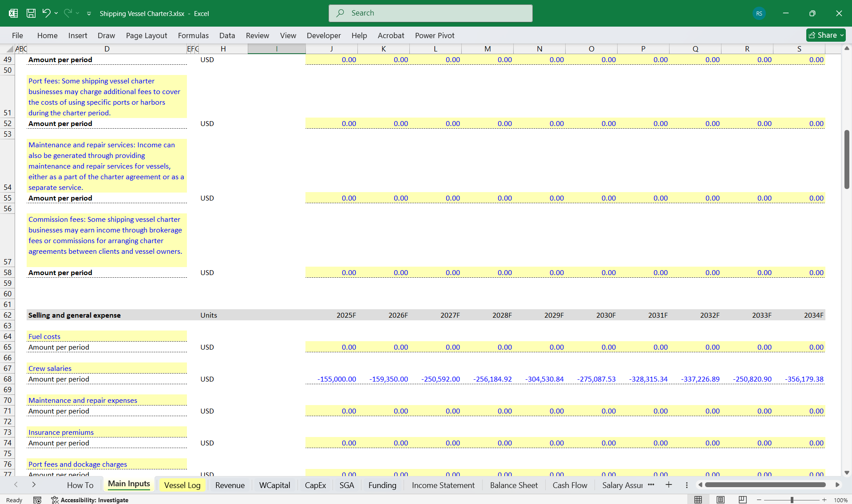The height and width of the screenshot is (504, 852).
Task: Open the Page Layout ribbon tab
Action: [x=147, y=35]
